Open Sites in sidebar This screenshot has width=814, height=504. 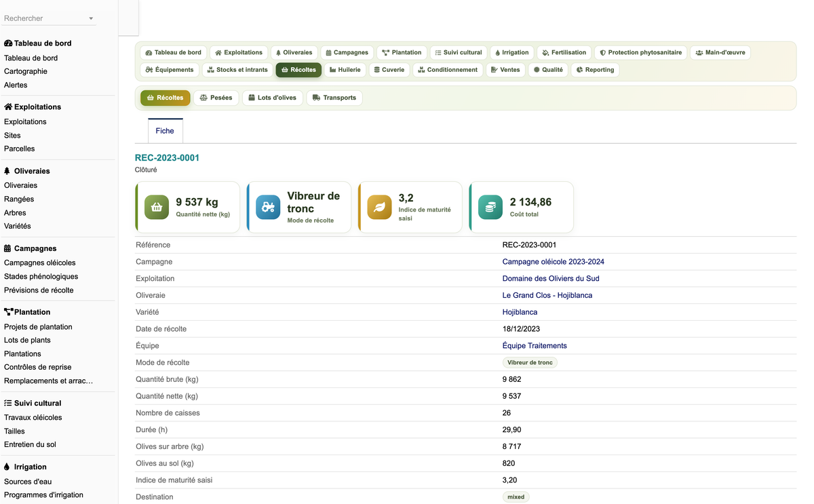[12, 135]
